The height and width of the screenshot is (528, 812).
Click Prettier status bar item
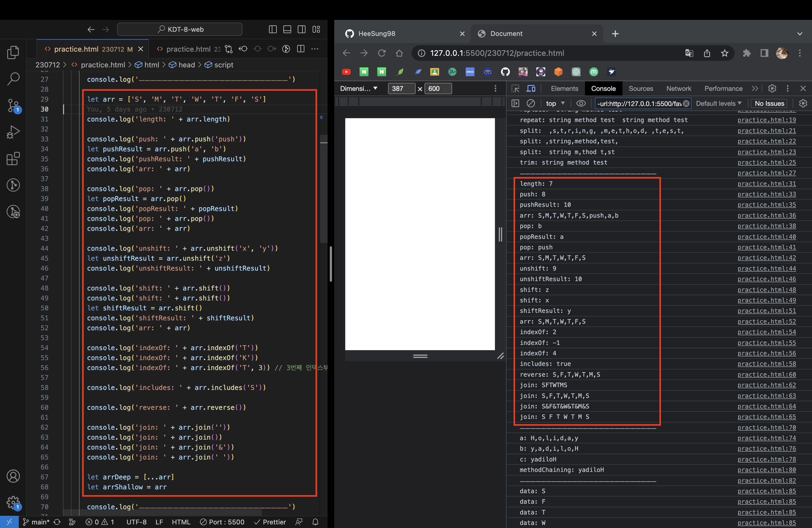point(270,522)
